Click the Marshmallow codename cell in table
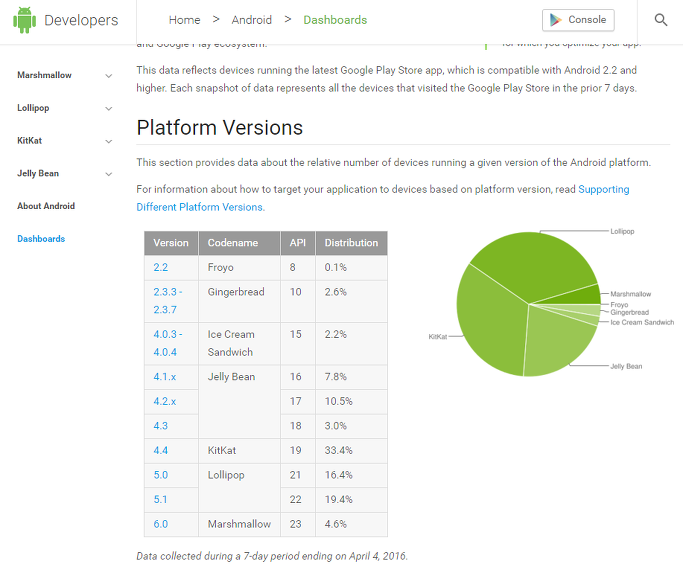The image size is (683, 567). click(239, 524)
